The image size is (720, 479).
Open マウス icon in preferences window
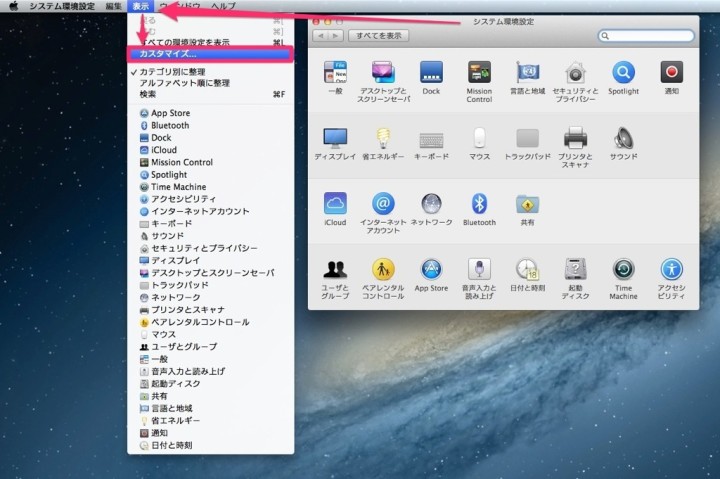tap(479, 138)
